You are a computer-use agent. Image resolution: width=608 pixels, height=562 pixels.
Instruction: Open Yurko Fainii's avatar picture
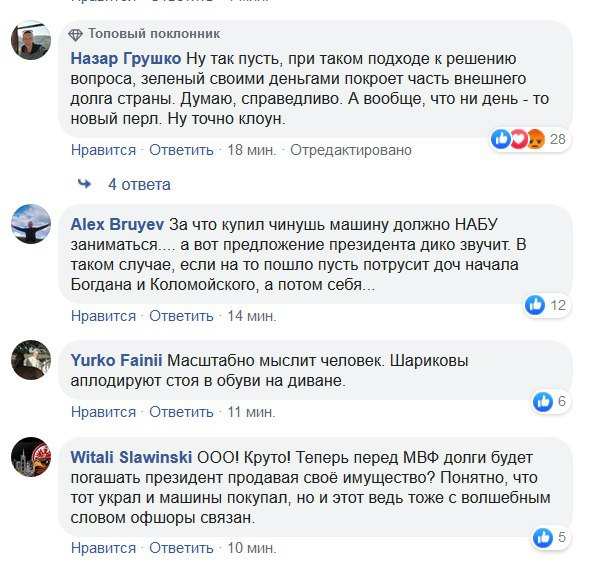click(x=30, y=360)
